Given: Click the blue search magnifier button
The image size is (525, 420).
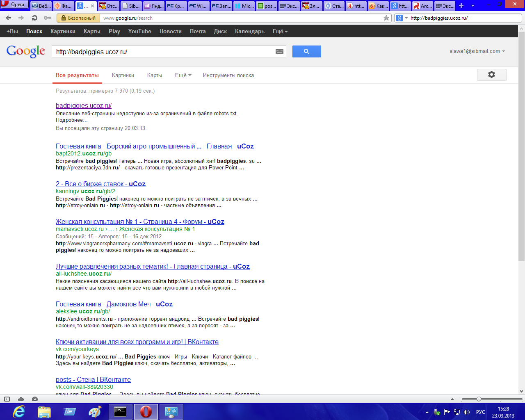Looking at the screenshot, I should (x=306, y=51).
